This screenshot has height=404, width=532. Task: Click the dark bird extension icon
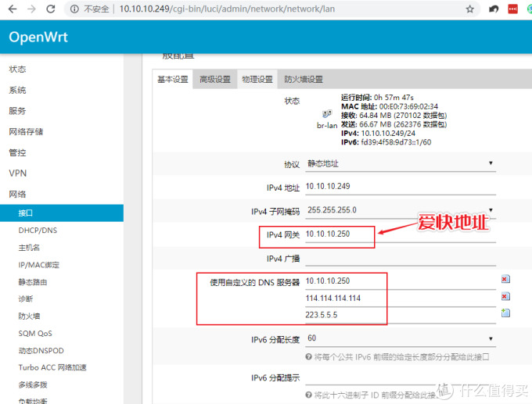[494, 9]
